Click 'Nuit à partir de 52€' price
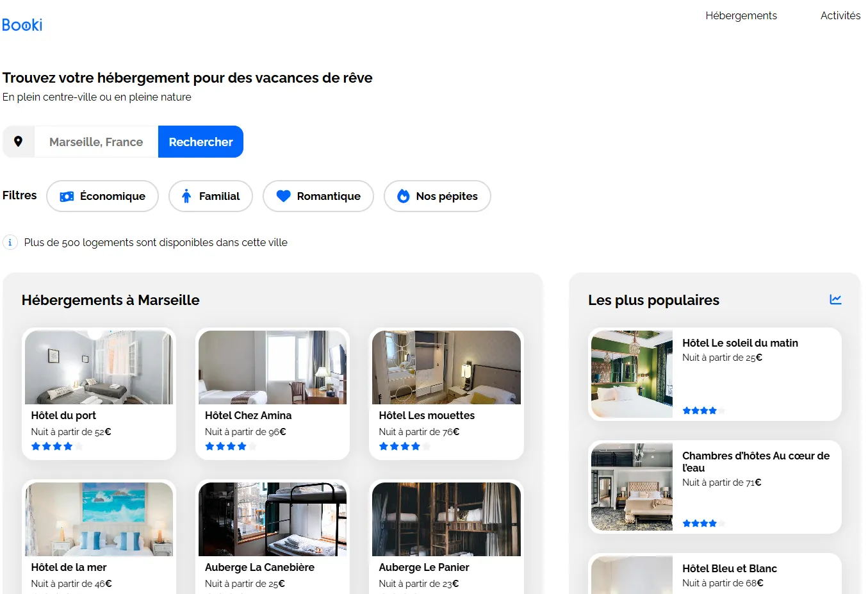868x594 pixels. [x=71, y=432]
